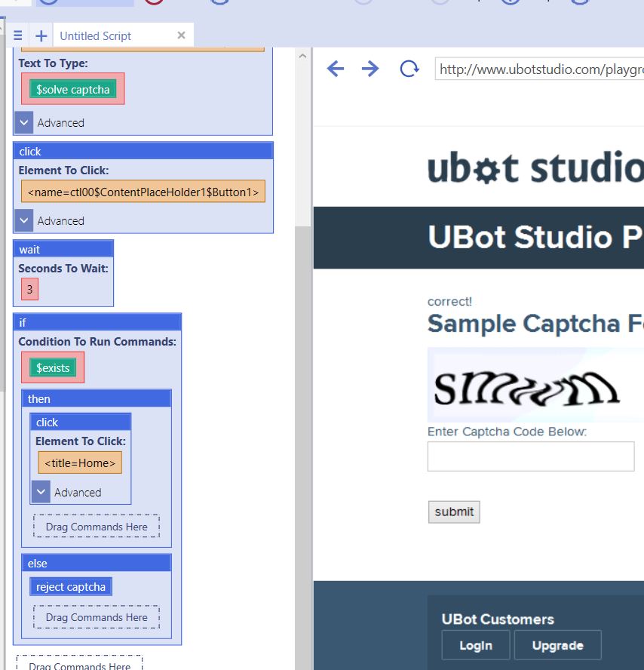Expand Advanced under the Button1 click command
Screen dimensions: 644x670
[x=24, y=220]
